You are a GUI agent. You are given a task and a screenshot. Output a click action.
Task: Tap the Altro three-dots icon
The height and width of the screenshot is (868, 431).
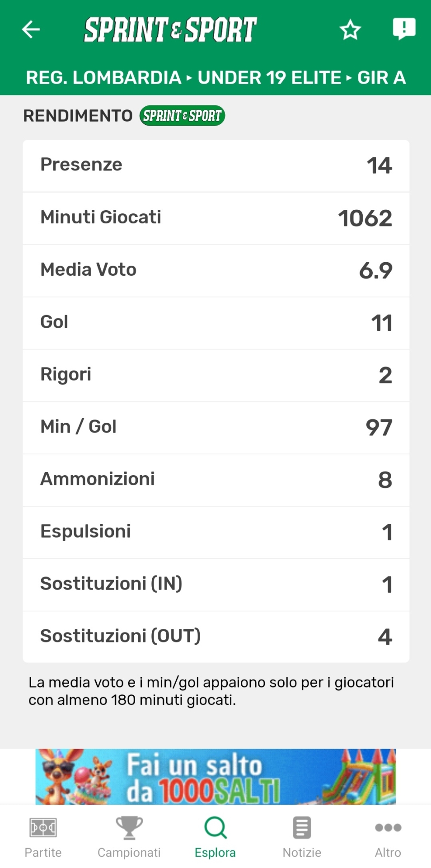coord(388,828)
